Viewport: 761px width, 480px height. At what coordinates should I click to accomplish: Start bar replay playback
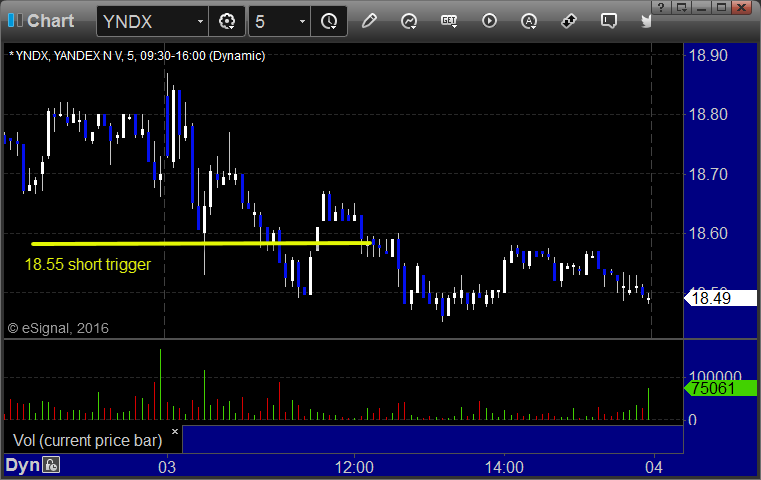pos(489,21)
